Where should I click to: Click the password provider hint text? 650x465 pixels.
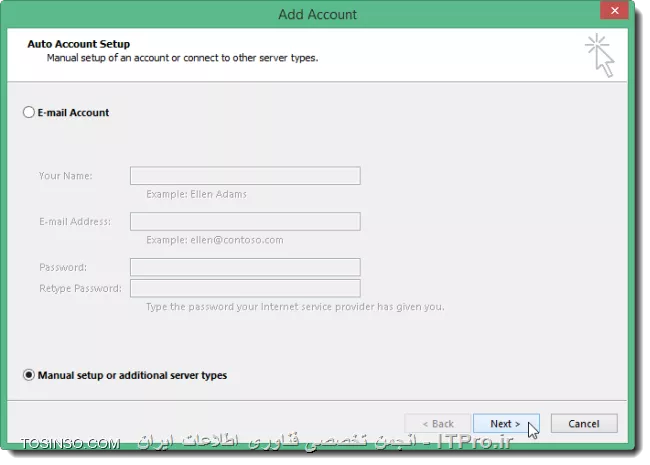295,307
